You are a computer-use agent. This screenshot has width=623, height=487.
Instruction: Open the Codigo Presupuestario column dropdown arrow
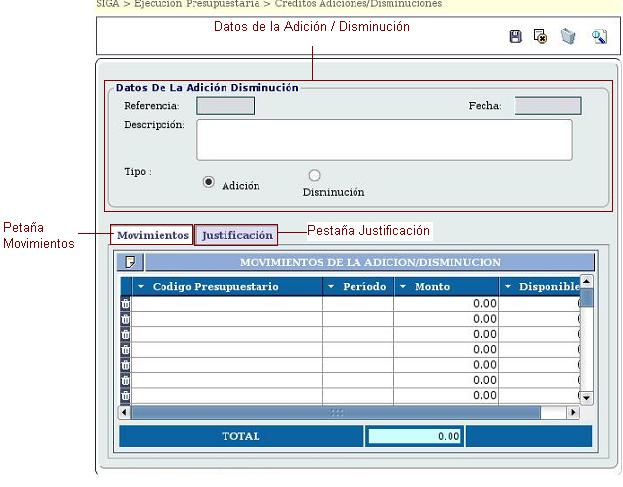[x=141, y=287]
